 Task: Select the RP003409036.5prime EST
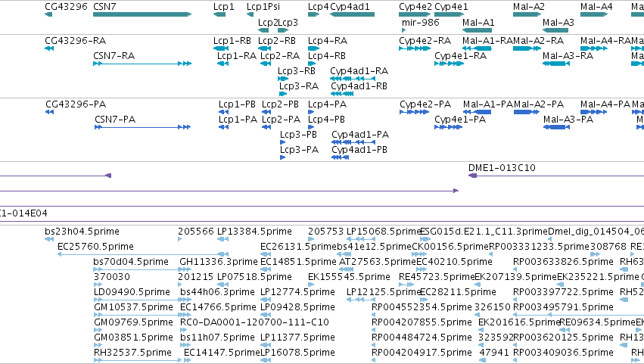(515, 361)
